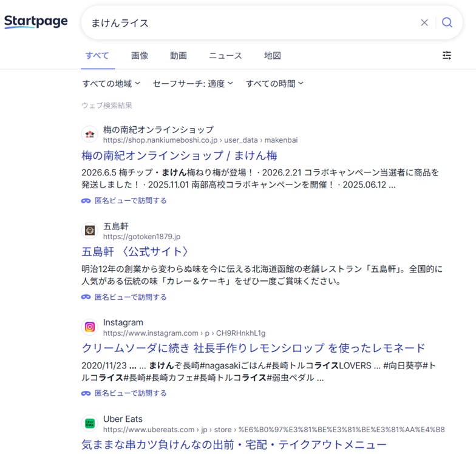Image resolution: width=476 pixels, height=454 pixels.
Task: Expand the すべての地域 region dropdown
Action: [112, 84]
